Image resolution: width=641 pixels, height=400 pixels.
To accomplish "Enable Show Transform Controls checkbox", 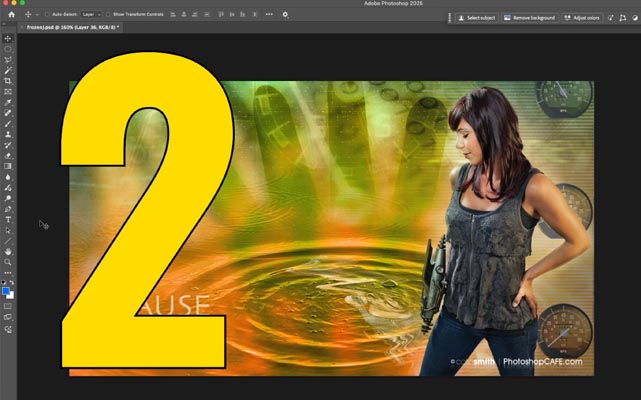I will (108, 14).
